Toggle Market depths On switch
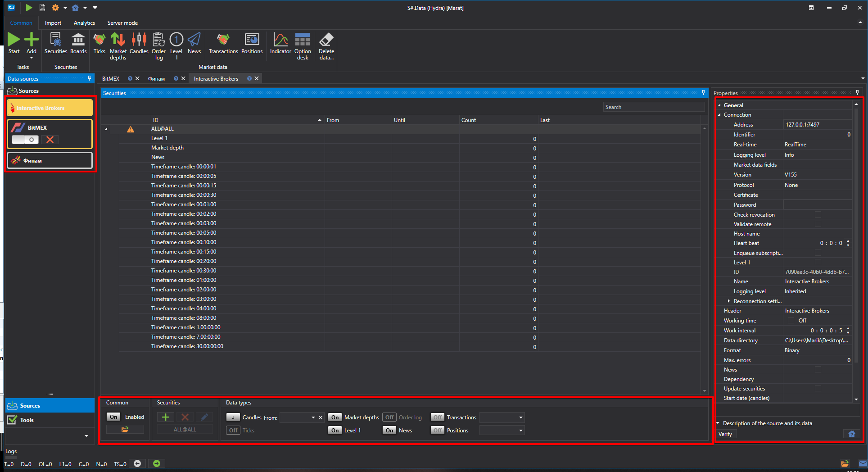The height and width of the screenshot is (472, 868). pos(335,418)
